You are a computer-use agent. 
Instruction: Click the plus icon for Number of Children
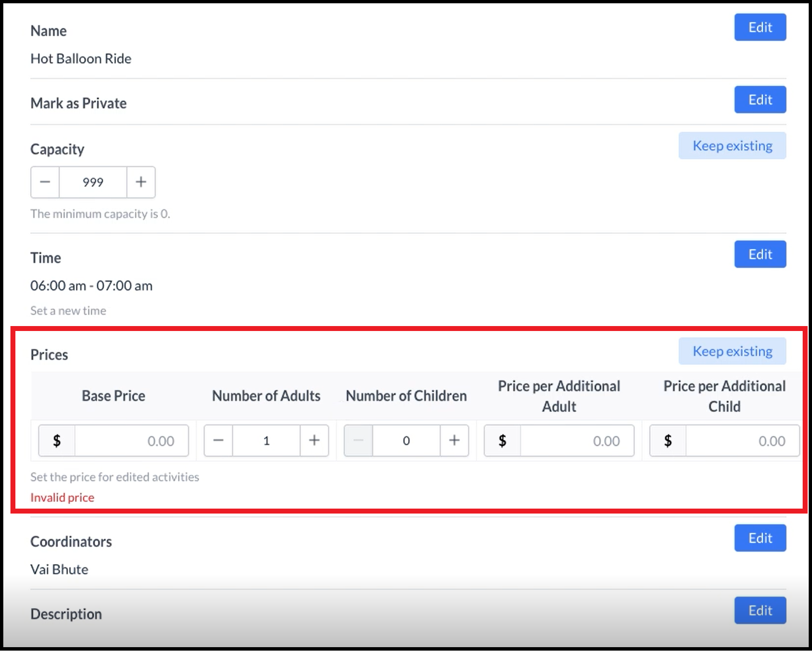(454, 440)
